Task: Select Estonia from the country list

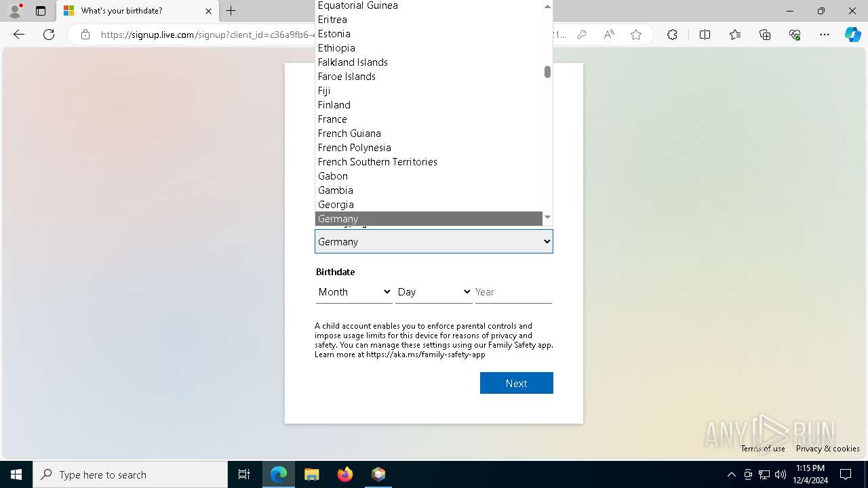Action: click(x=429, y=34)
